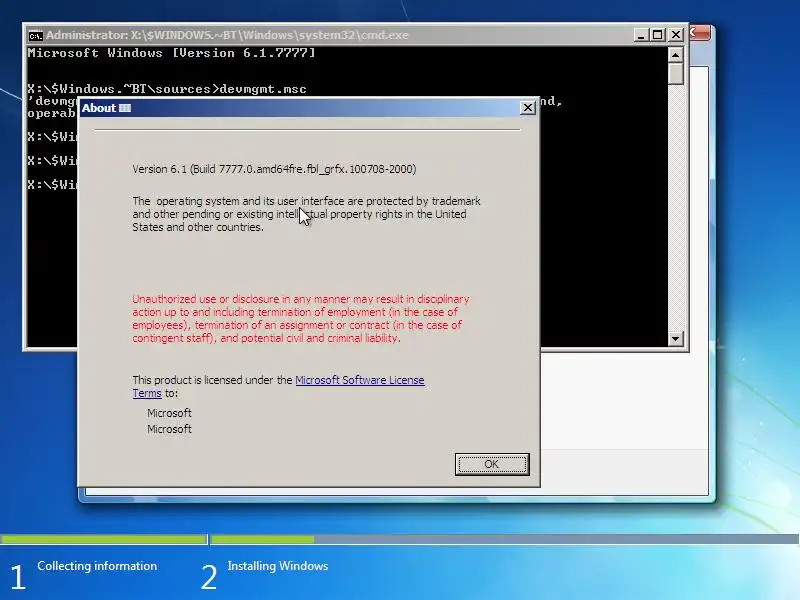Screen dimensions: 800x600
Task: Click the trademark protection paragraph
Action: tap(306, 214)
